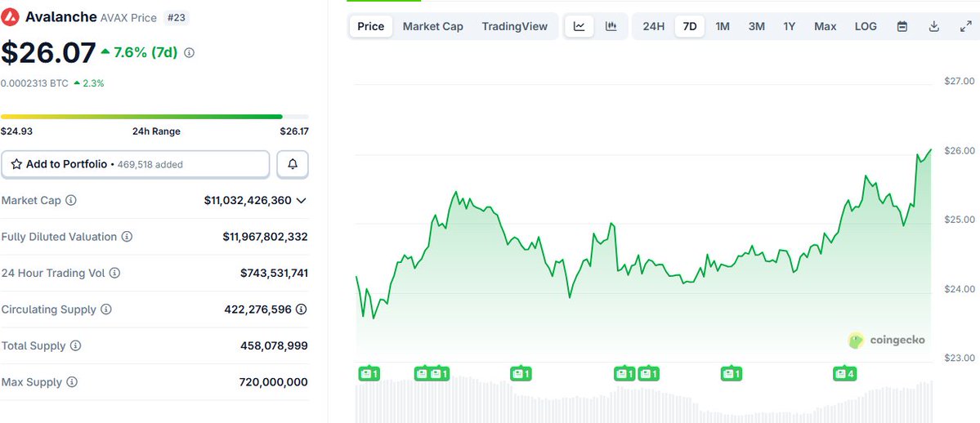Click the Avalanche red logo icon

10,17
